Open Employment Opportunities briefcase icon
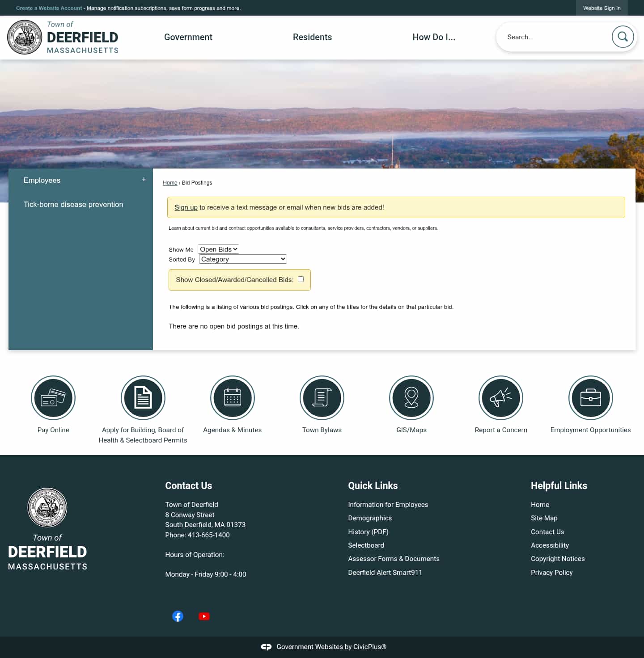The height and width of the screenshot is (658, 644). pyautogui.click(x=590, y=398)
